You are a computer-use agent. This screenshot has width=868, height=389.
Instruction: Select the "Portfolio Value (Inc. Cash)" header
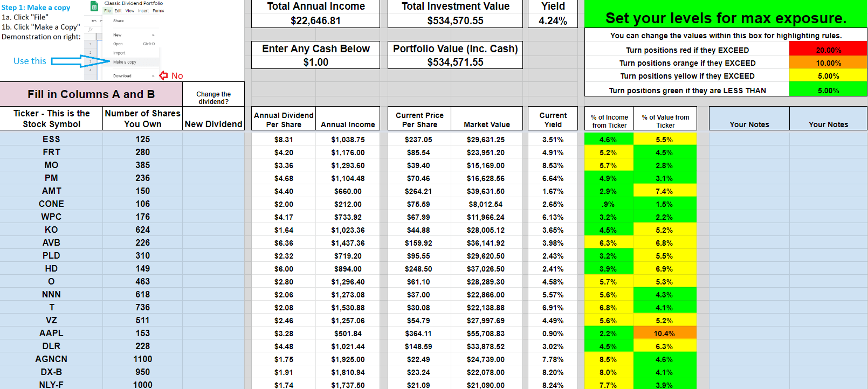[455, 48]
